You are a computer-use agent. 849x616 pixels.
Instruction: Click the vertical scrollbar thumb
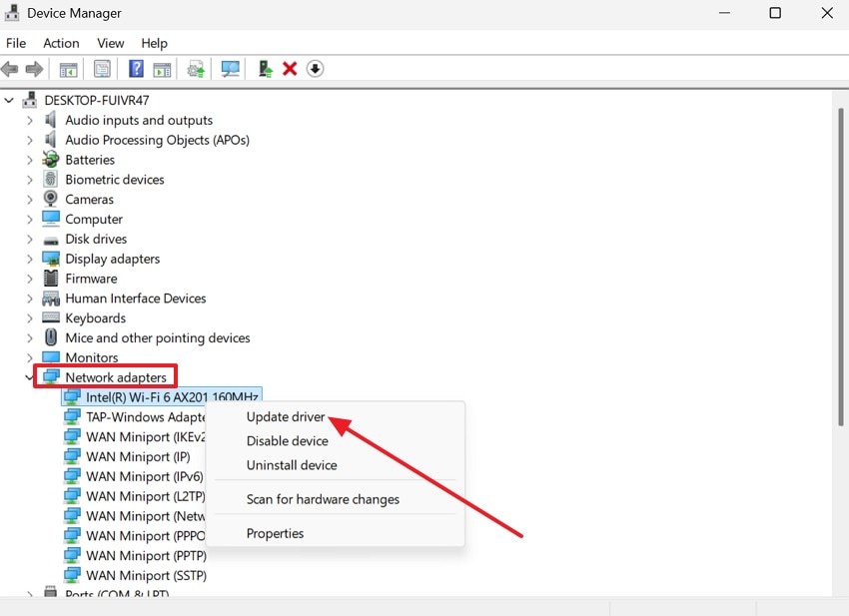point(840,267)
